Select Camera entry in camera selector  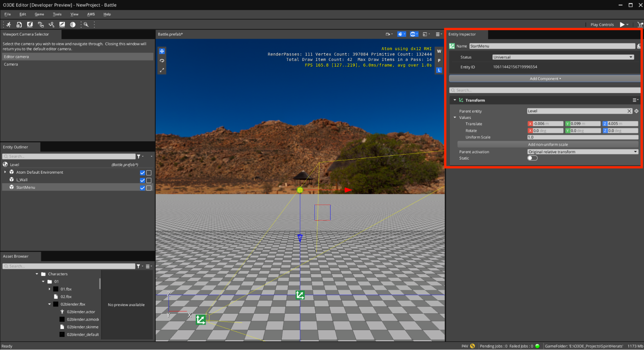point(78,64)
